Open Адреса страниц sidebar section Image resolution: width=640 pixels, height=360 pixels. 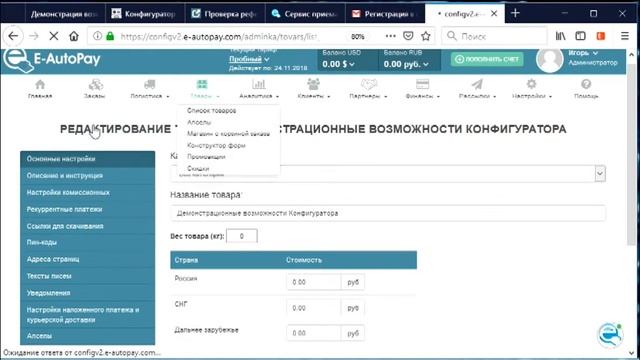point(87,259)
